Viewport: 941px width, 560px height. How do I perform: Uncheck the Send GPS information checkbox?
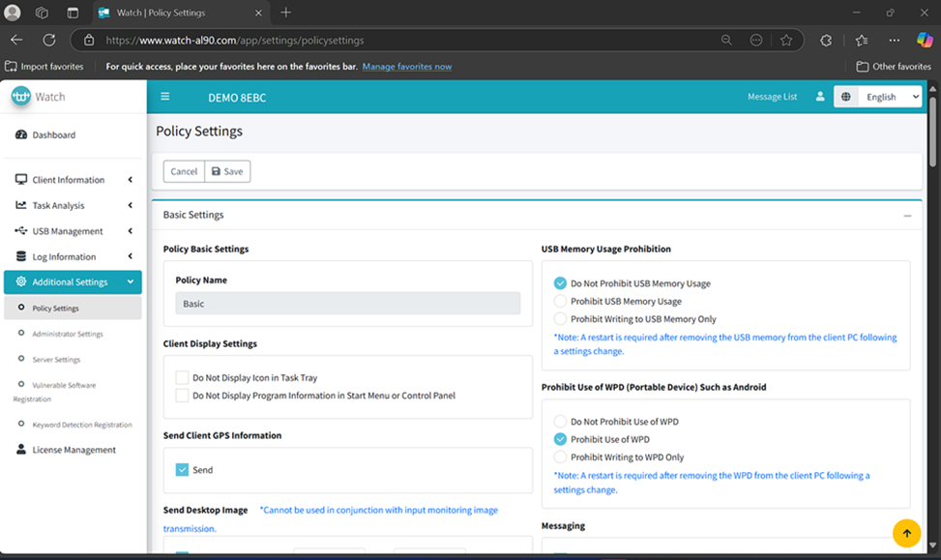(182, 470)
